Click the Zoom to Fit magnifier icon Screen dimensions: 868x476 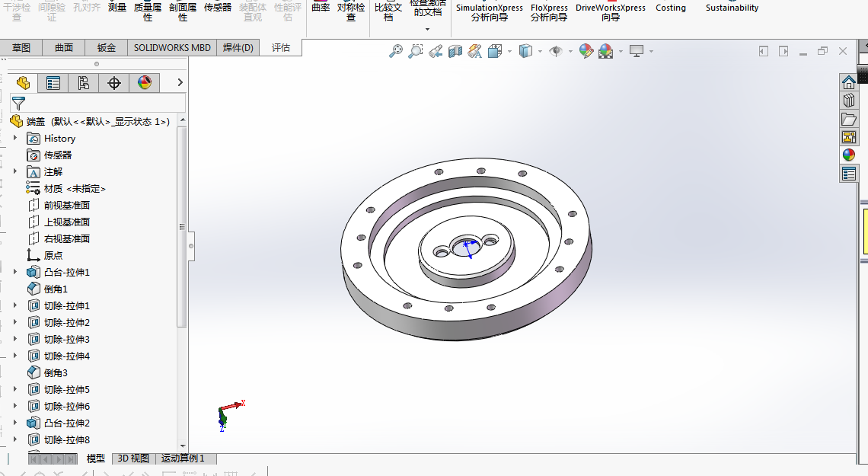[x=396, y=52]
